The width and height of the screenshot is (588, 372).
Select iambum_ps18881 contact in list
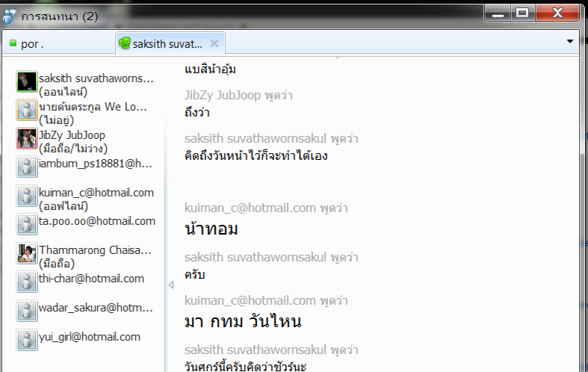point(95,163)
